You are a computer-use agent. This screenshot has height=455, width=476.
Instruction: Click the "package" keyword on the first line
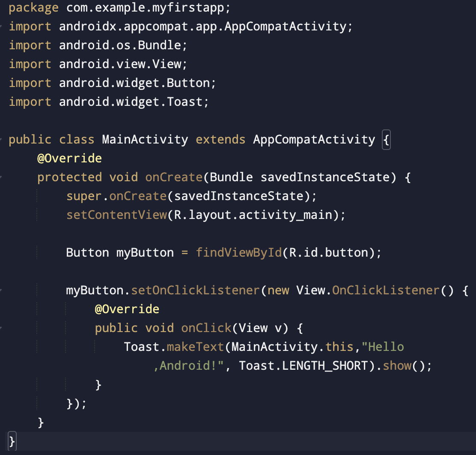tap(33, 8)
